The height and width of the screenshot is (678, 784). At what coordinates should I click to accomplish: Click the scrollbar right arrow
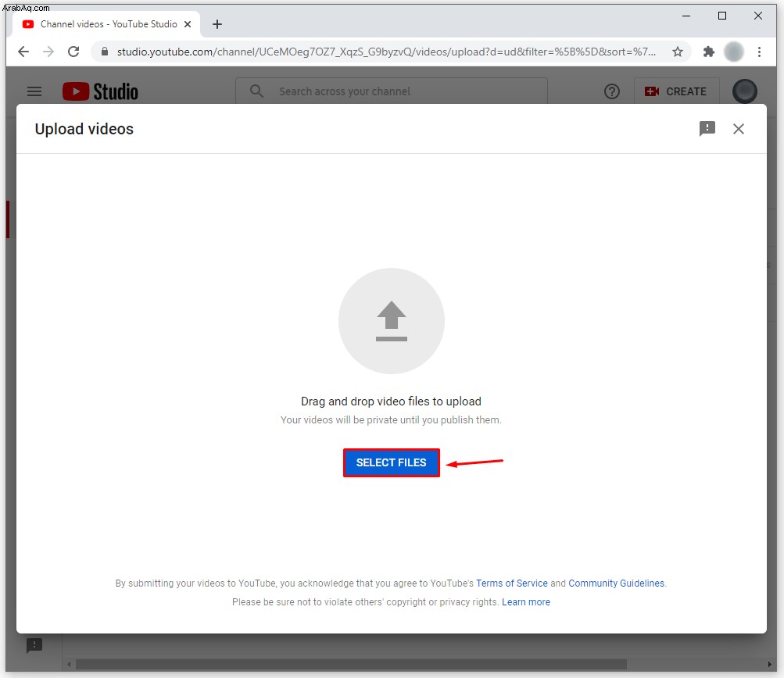pos(769,664)
